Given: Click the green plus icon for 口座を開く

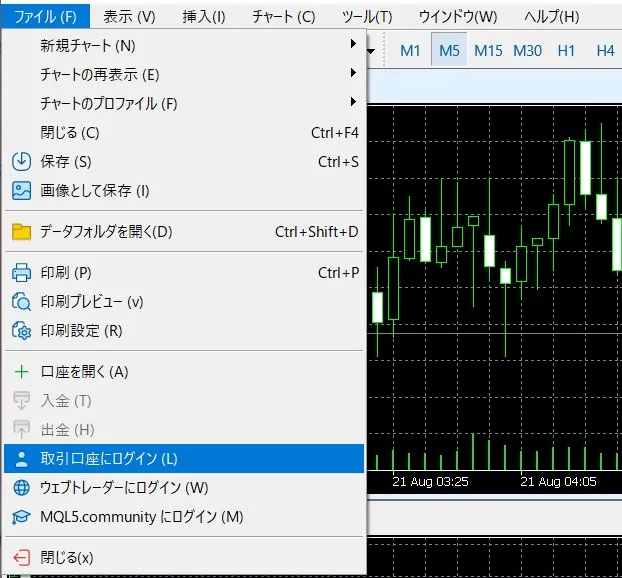Looking at the screenshot, I should click(x=21, y=372).
